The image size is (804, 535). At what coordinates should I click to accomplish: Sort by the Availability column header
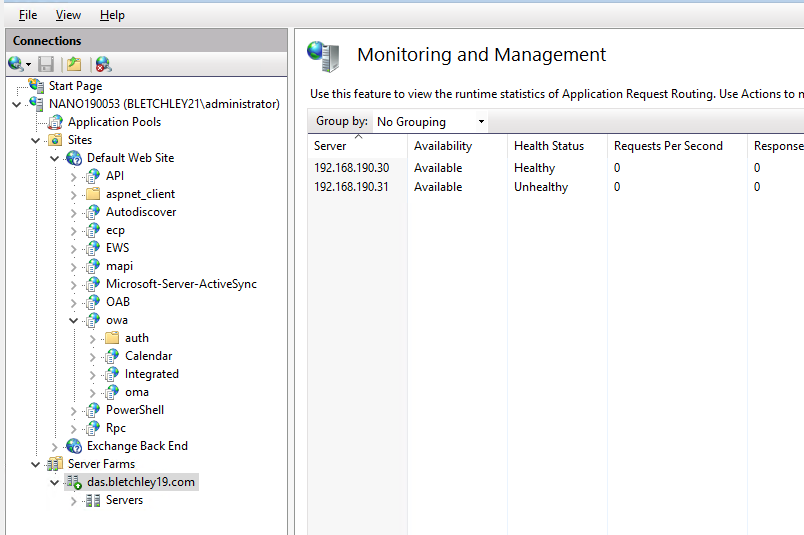(x=457, y=146)
